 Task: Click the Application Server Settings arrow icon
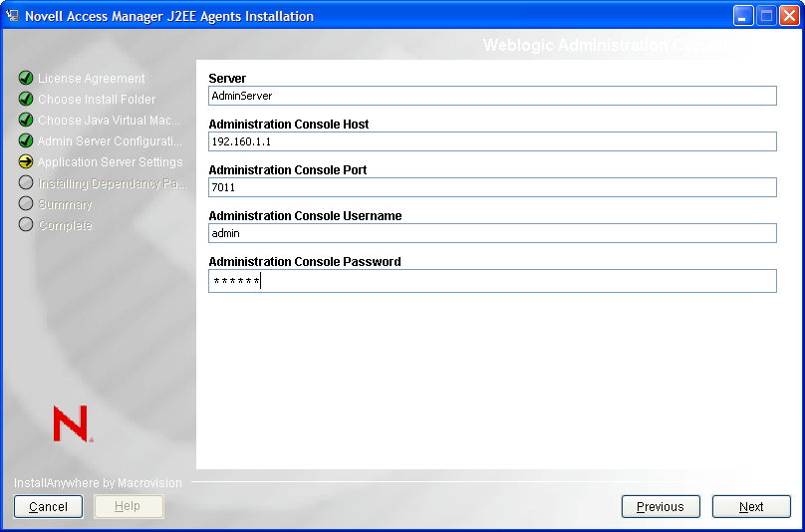coord(26,161)
